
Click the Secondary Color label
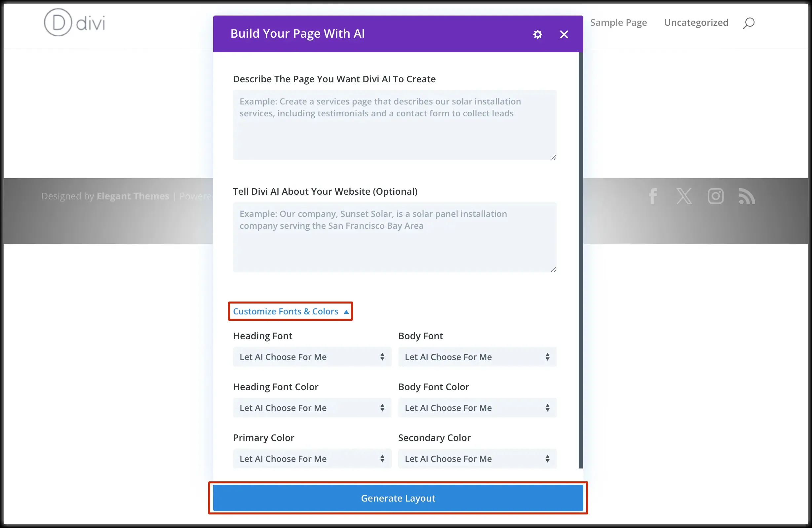[x=434, y=437]
